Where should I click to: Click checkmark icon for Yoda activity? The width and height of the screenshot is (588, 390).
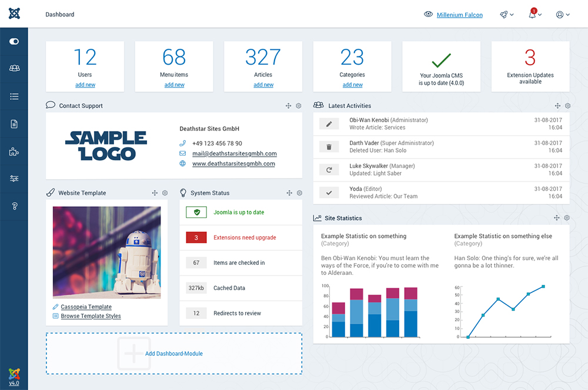point(329,193)
